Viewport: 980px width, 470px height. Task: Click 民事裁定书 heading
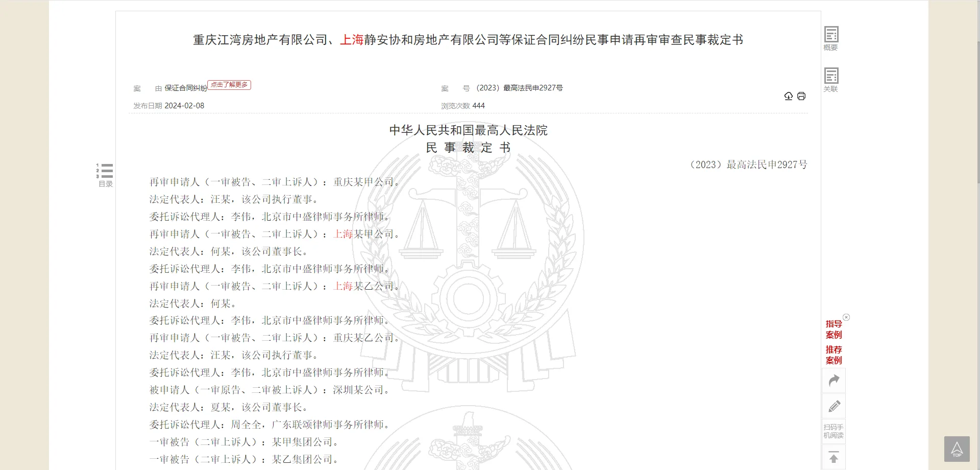click(468, 148)
